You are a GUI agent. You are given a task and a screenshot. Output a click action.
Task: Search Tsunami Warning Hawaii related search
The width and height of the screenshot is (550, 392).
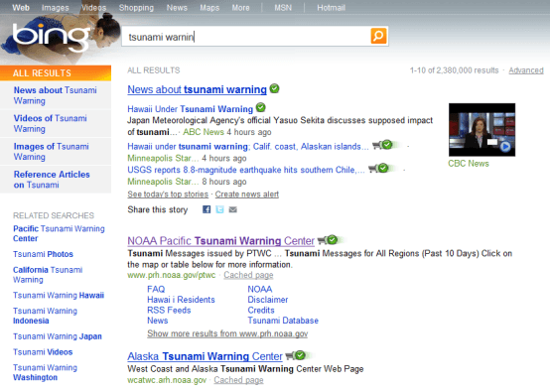point(59,295)
